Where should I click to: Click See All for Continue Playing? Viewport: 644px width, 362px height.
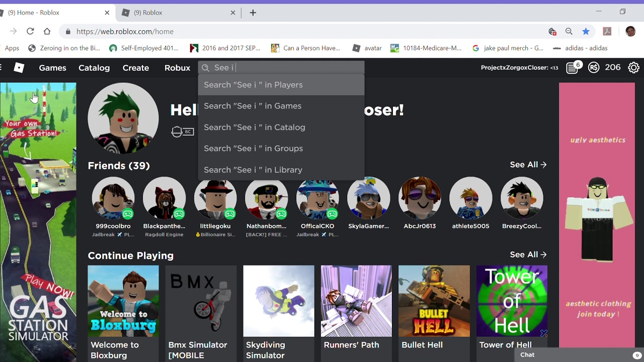point(528,254)
